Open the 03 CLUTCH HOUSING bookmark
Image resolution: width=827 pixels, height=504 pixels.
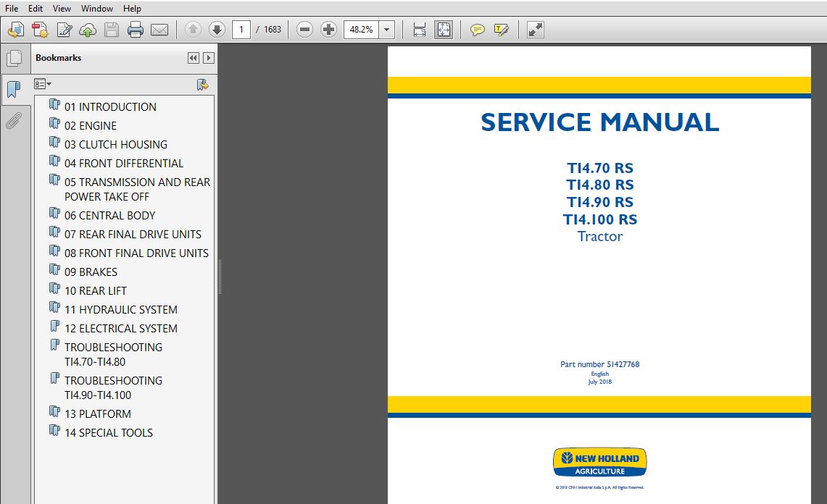[x=115, y=144]
